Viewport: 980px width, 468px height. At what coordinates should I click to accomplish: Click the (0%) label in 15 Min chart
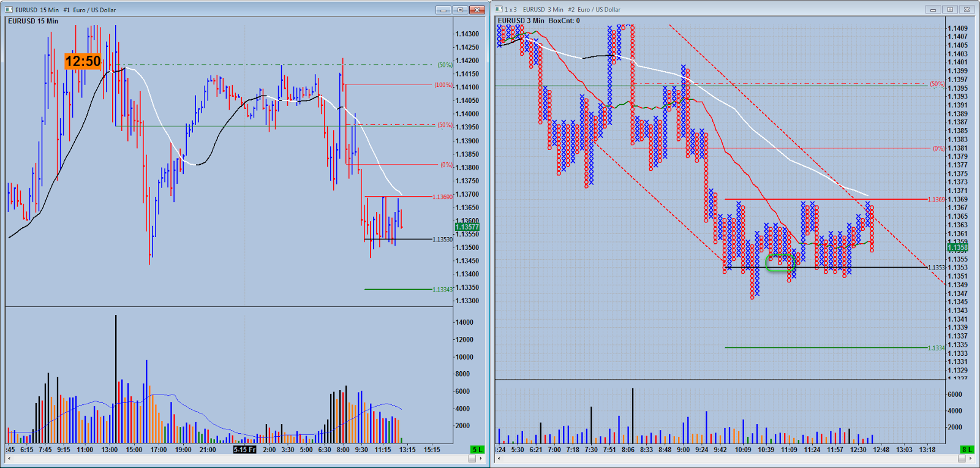(447, 165)
